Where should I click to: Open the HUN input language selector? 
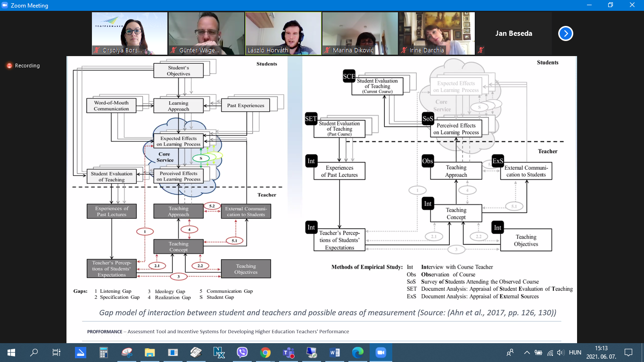[x=575, y=353]
